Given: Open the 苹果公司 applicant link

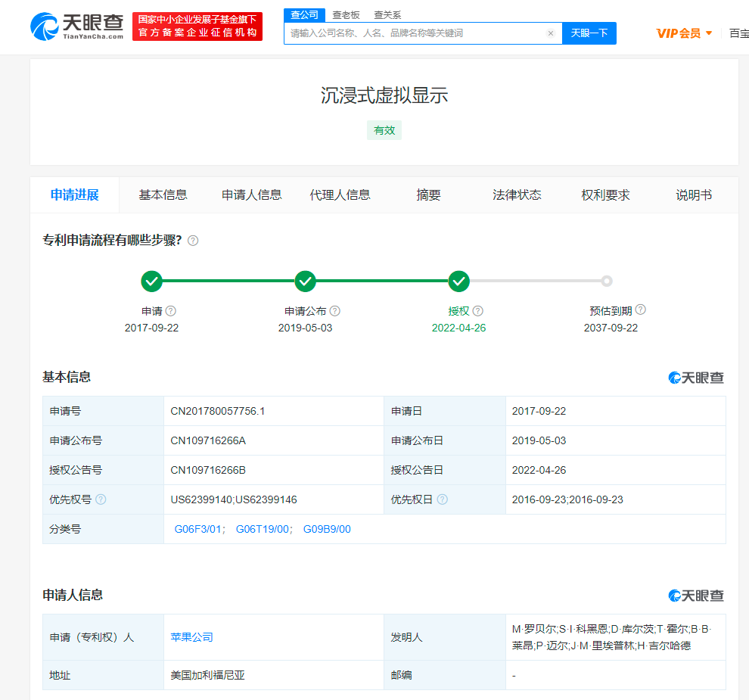Looking at the screenshot, I should 191,637.
